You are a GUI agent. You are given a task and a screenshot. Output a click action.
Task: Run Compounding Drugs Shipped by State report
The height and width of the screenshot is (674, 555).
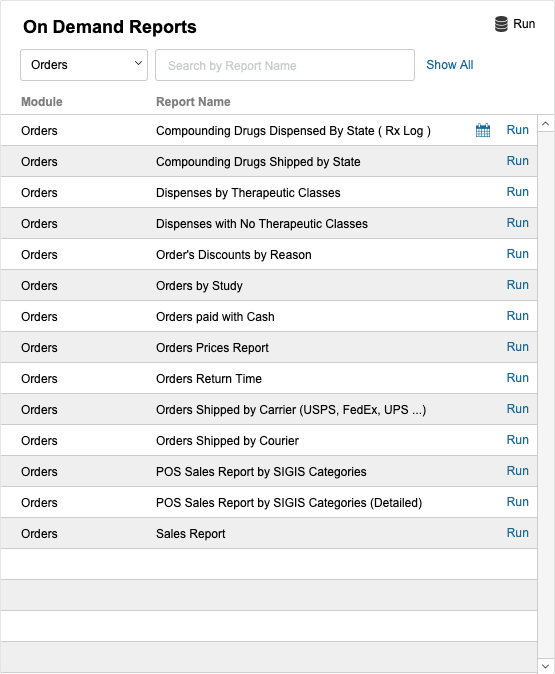tap(518, 161)
